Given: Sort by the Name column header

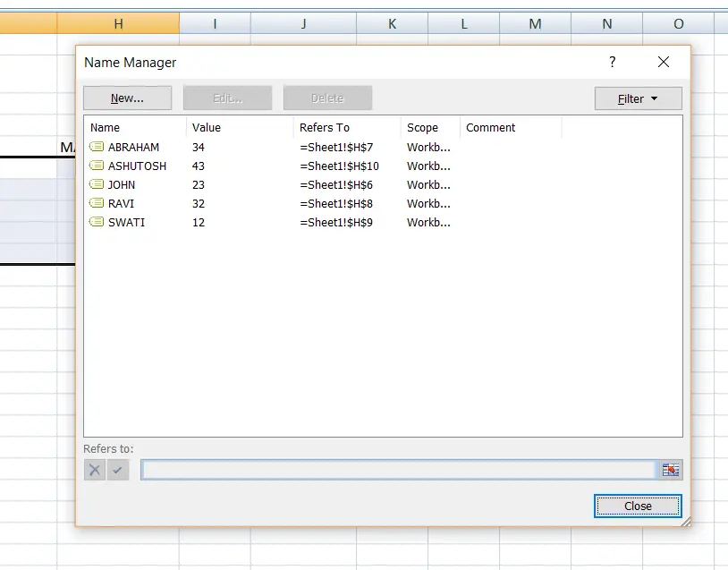Looking at the screenshot, I should [135, 128].
